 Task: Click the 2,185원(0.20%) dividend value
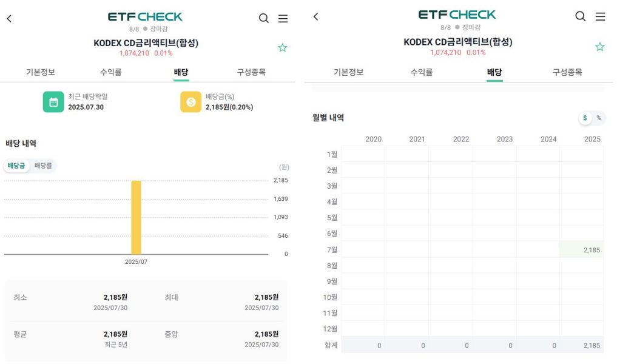[229, 107]
